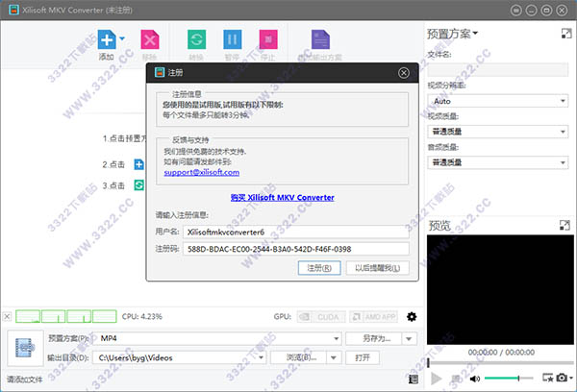Click the green Convert icon in toolbar
The height and width of the screenshot is (392, 577).
pyautogui.click(x=196, y=39)
